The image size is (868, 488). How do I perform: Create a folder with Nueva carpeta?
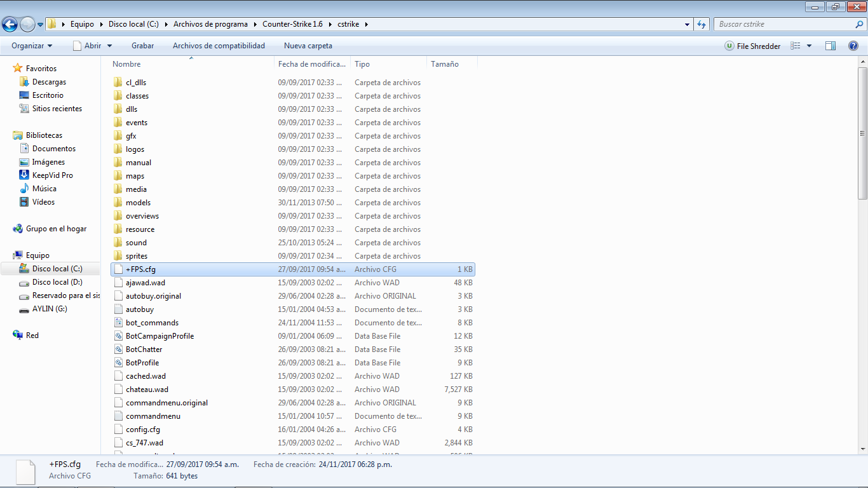[308, 46]
